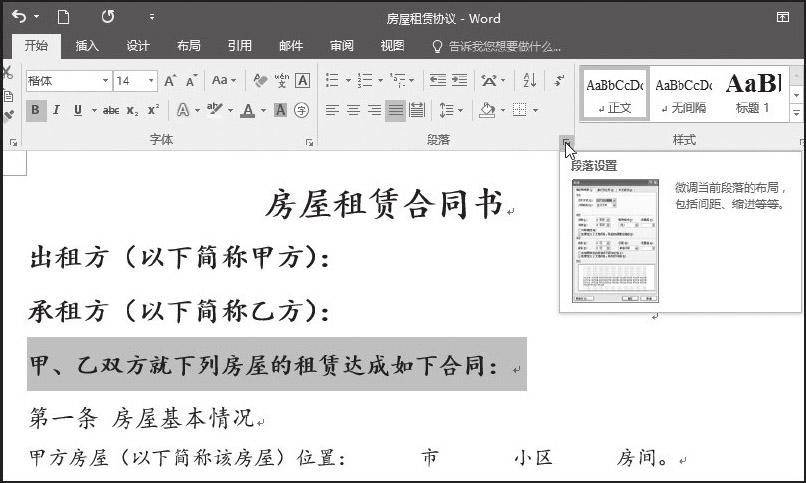
Task: Click the Undo arrow icon
Action: click(19, 17)
